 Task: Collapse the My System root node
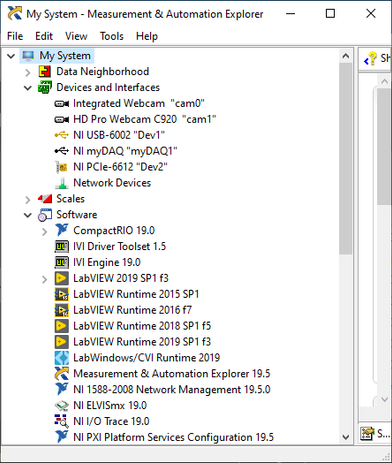tap(11, 56)
